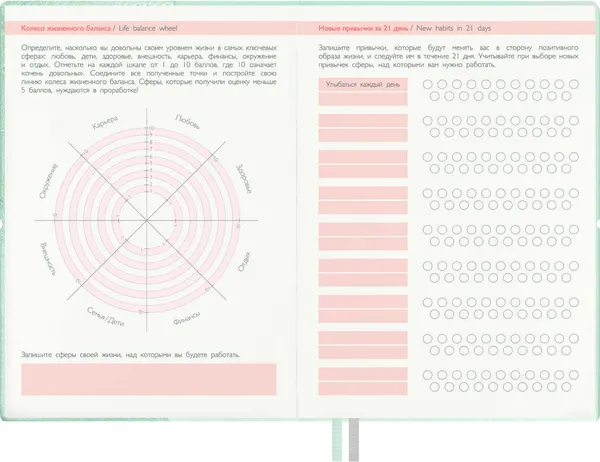
Task: Select the 'Семья/Дети' wheel label
Action: (x=106, y=317)
